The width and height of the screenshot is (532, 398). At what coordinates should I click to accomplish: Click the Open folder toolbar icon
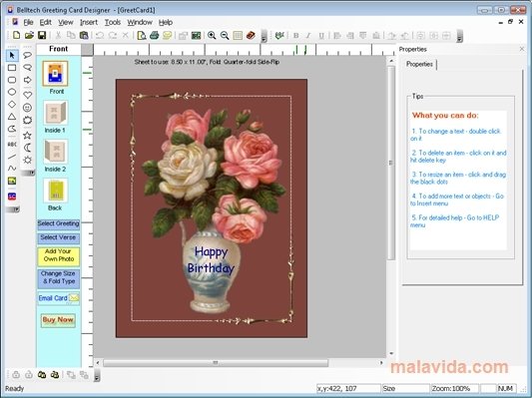tap(29, 35)
